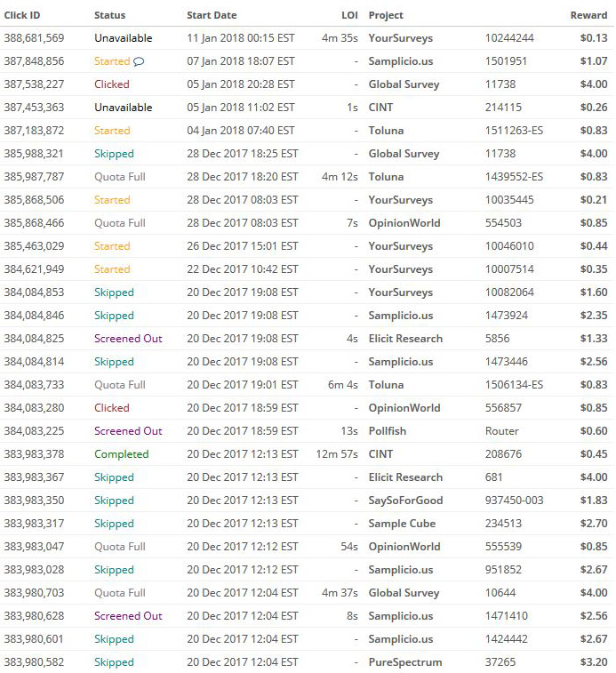The height and width of the screenshot is (673, 616).
Task: Click Click ID 383,983,378
Action: pos(34,454)
